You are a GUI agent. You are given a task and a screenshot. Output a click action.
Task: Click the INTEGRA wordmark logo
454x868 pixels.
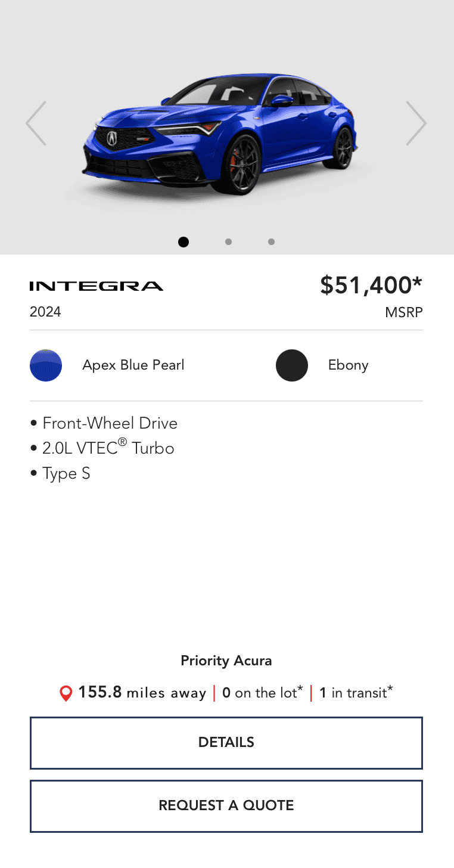(97, 286)
